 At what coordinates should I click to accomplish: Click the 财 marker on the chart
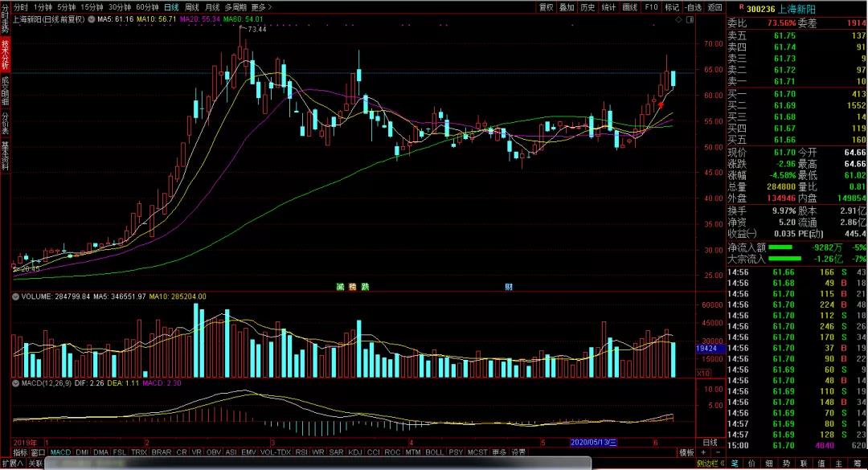[508, 287]
